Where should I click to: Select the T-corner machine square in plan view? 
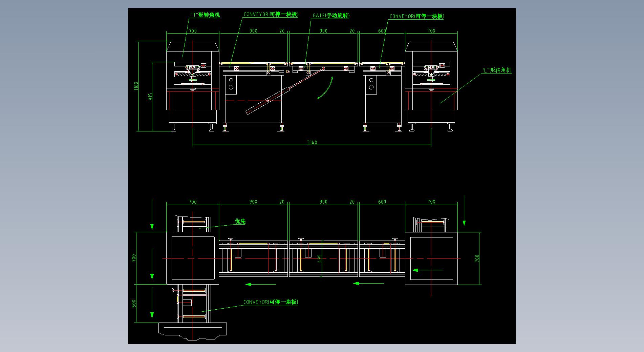[x=193, y=258]
